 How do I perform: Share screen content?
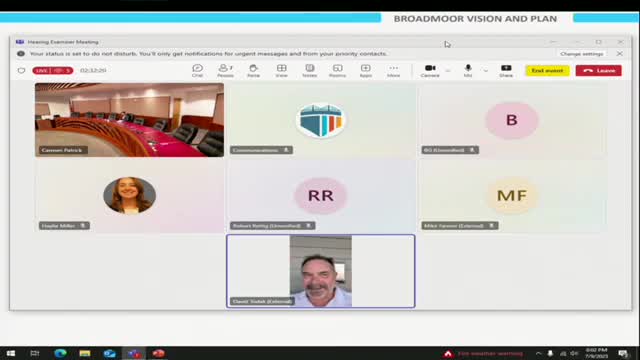coord(506,71)
